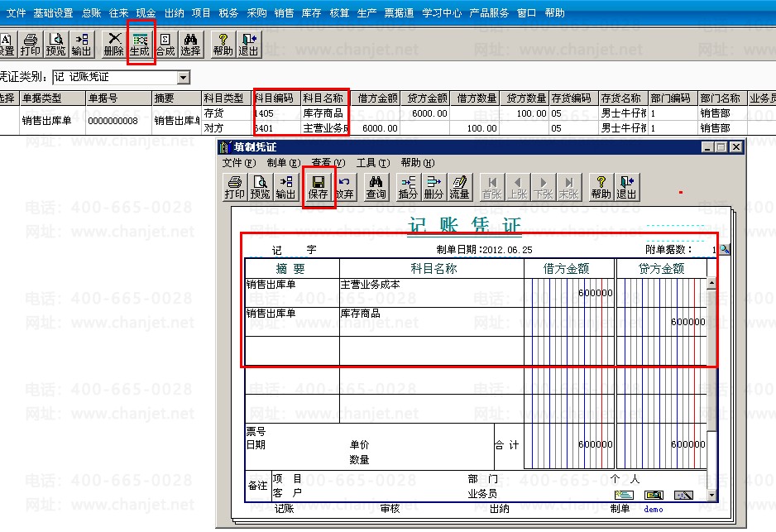This screenshot has height=532, width=776.
Task: Click the 1405 subject code cell
Action: [x=275, y=113]
